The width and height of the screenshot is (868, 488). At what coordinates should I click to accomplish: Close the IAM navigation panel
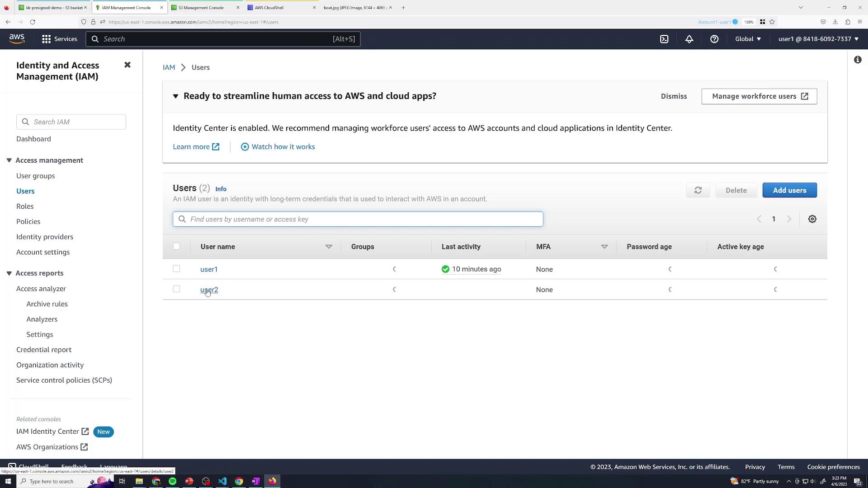pos(127,65)
